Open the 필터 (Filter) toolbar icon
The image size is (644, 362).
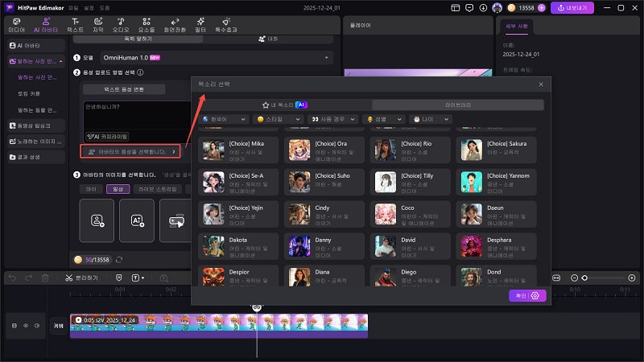click(x=201, y=24)
